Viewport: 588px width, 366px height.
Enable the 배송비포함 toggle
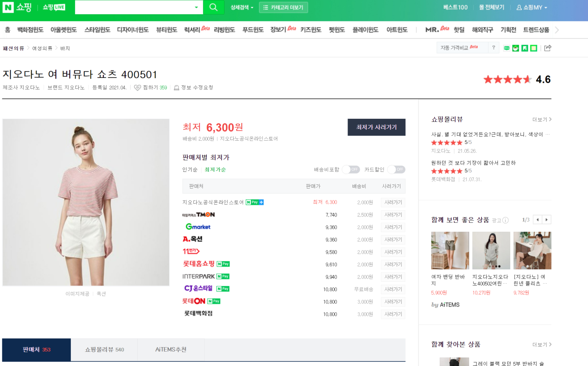point(350,169)
